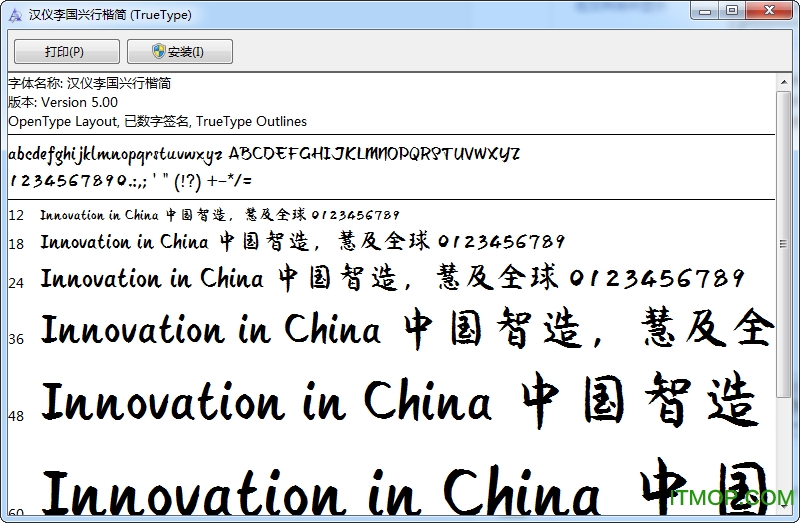Click the size 12 sample line
800x523 pixels.
[x=220, y=215]
